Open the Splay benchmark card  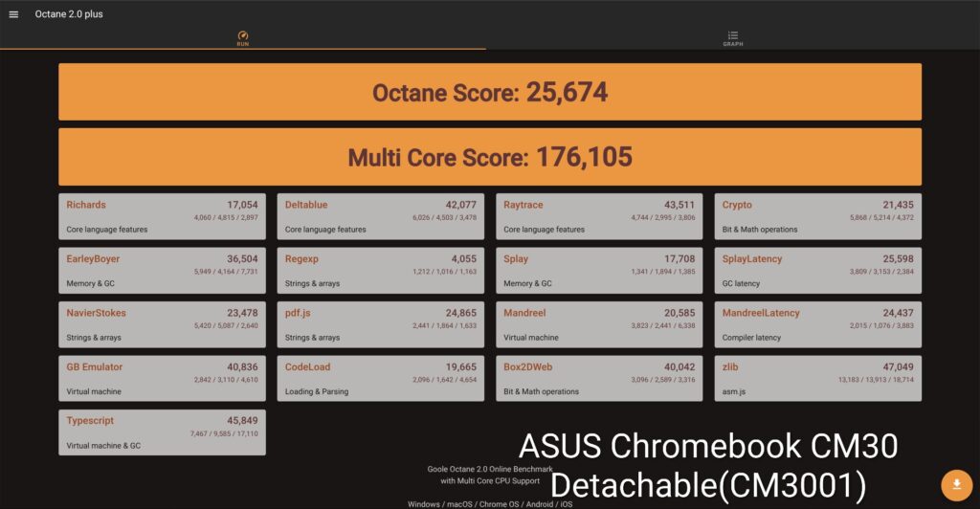click(599, 271)
